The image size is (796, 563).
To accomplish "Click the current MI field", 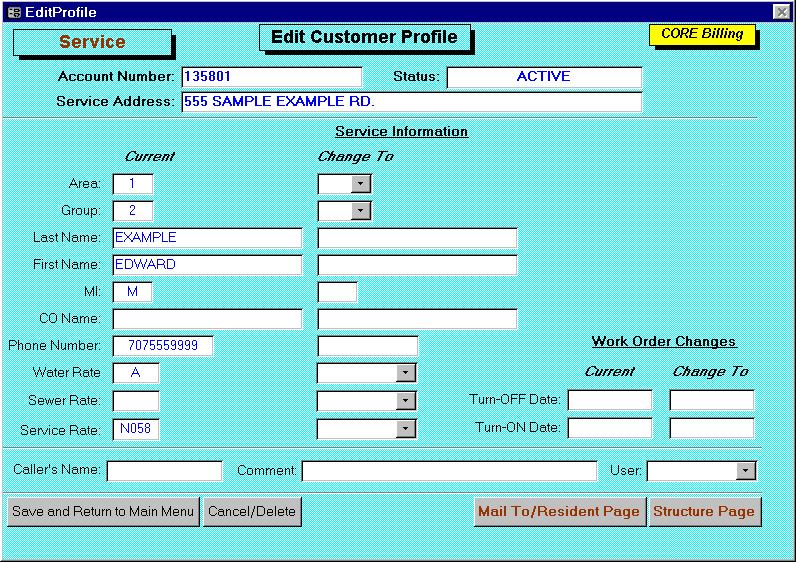I will [x=132, y=292].
